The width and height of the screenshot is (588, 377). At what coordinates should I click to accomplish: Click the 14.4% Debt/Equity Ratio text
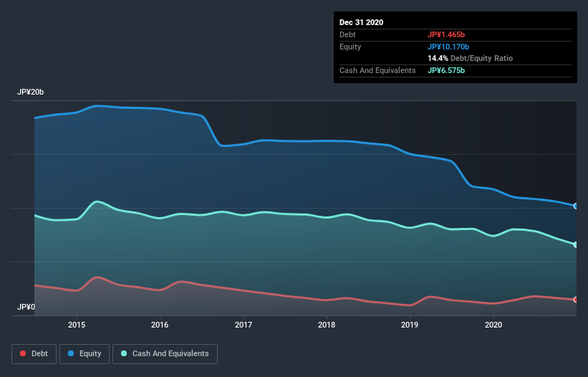click(471, 58)
